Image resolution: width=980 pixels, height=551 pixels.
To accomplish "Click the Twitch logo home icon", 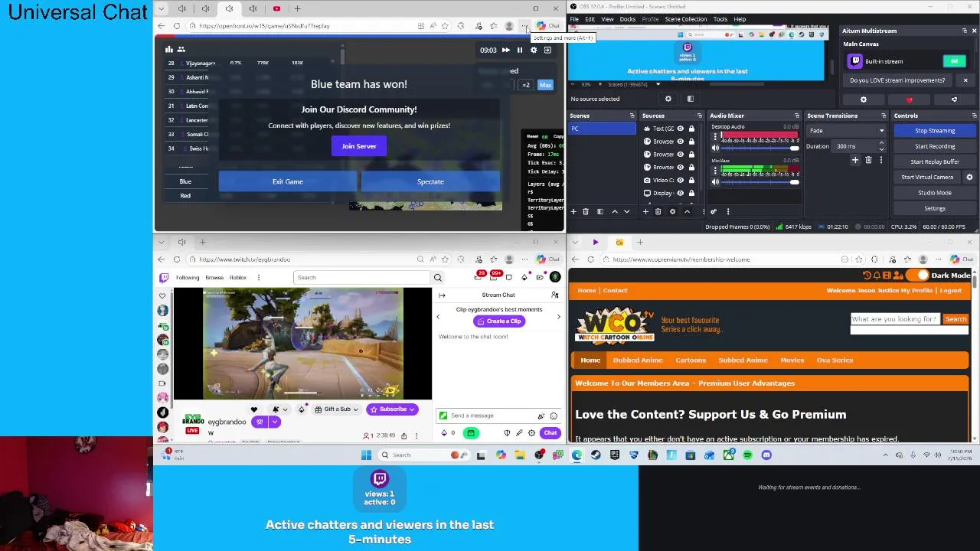I will (x=163, y=277).
